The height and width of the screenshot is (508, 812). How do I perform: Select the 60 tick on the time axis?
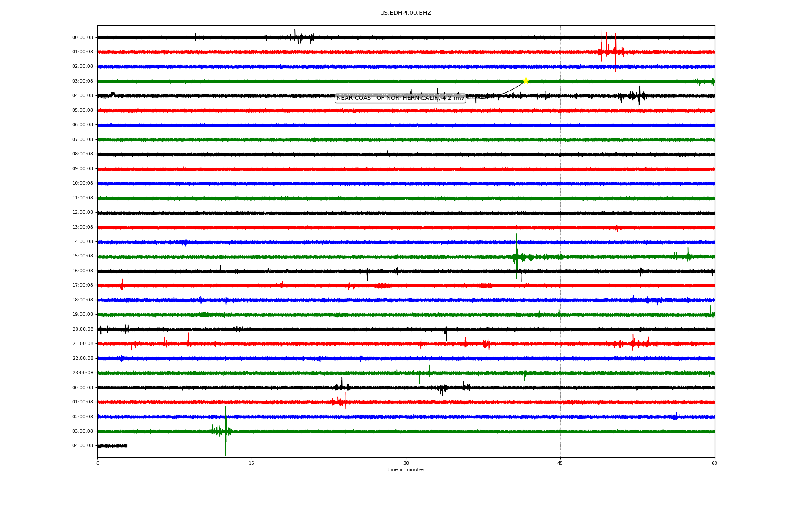click(714, 463)
